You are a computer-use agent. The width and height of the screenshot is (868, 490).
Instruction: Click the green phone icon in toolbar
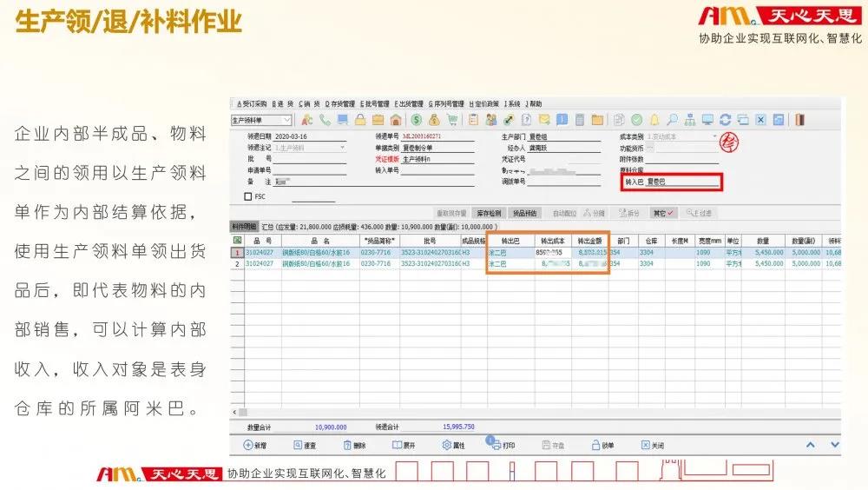[325, 120]
